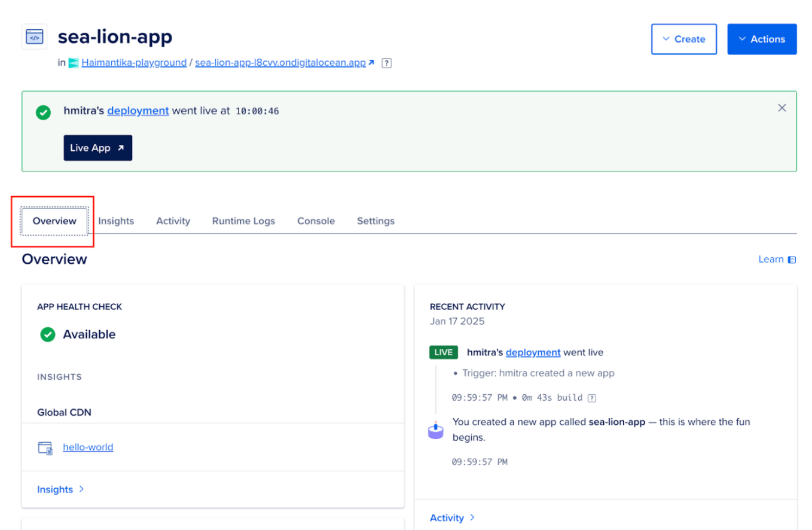Viewport: 812px width, 530px height.
Task: Click the 'Trigger: hmitra created a new app' line
Action: click(x=538, y=373)
